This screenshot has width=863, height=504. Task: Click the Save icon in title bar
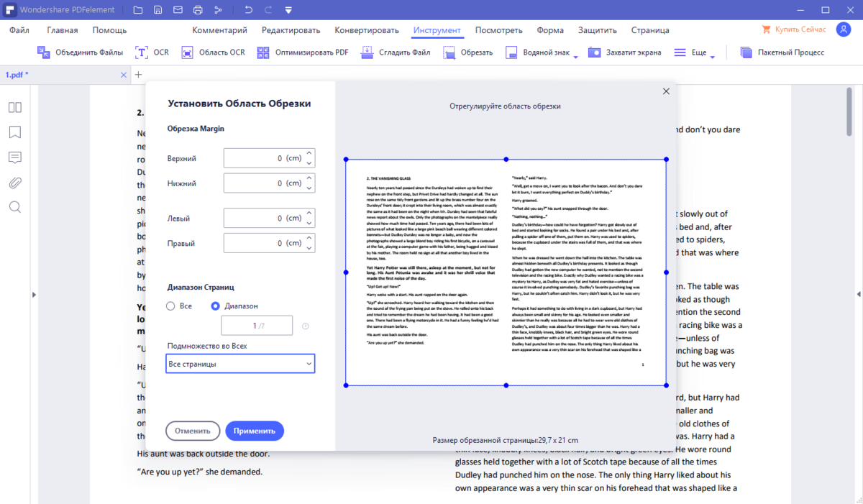[157, 10]
